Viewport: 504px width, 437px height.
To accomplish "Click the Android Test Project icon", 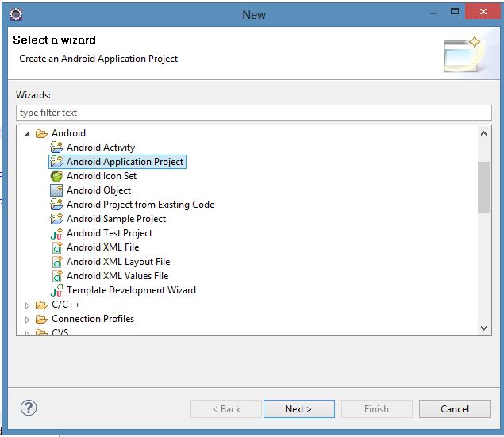I will click(56, 233).
